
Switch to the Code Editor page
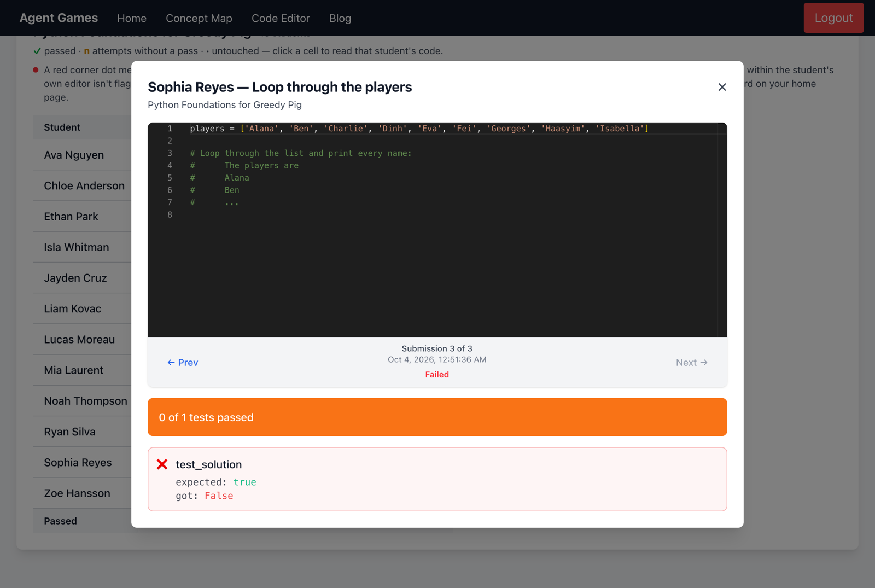(x=281, y=18)
